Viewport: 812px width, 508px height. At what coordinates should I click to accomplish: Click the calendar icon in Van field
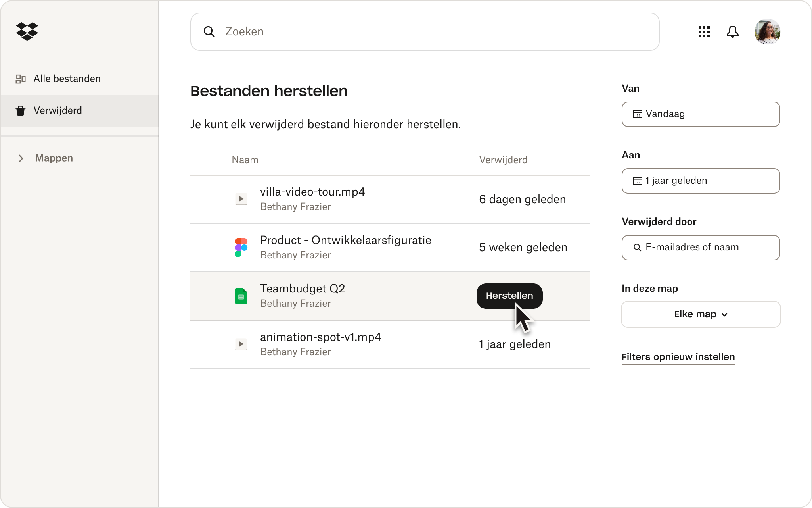tap(637, 114)
